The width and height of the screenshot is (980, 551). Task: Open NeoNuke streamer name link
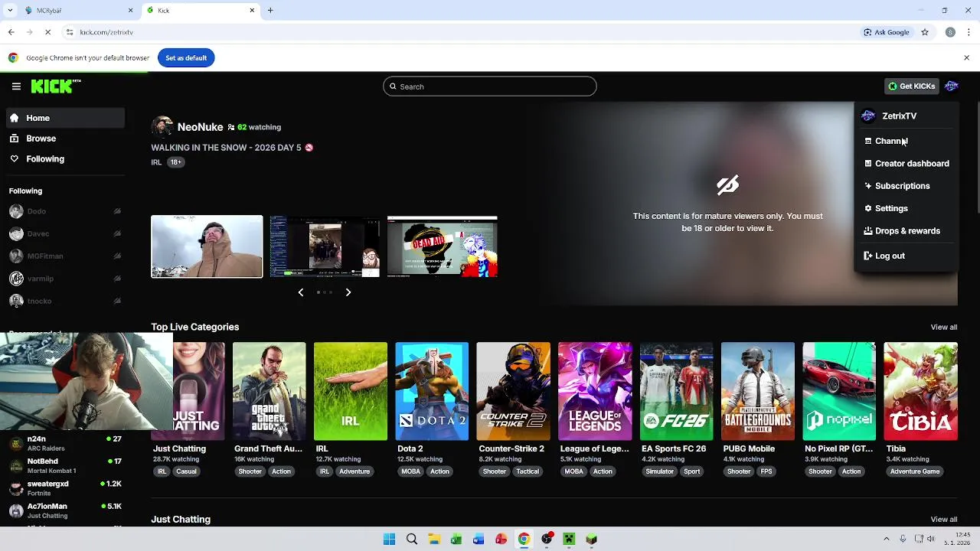click(200, 127)
